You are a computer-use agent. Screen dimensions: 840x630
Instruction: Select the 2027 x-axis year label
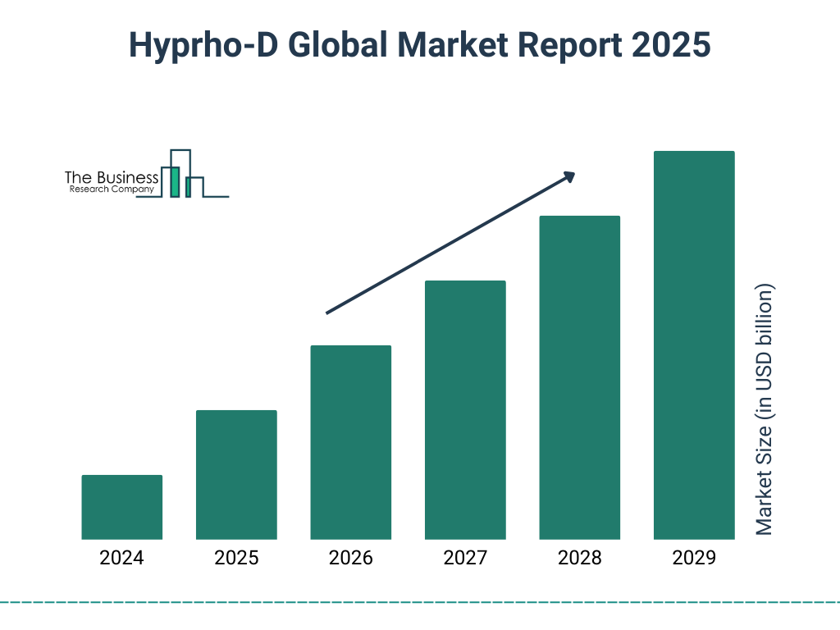[x=465, y=559]
